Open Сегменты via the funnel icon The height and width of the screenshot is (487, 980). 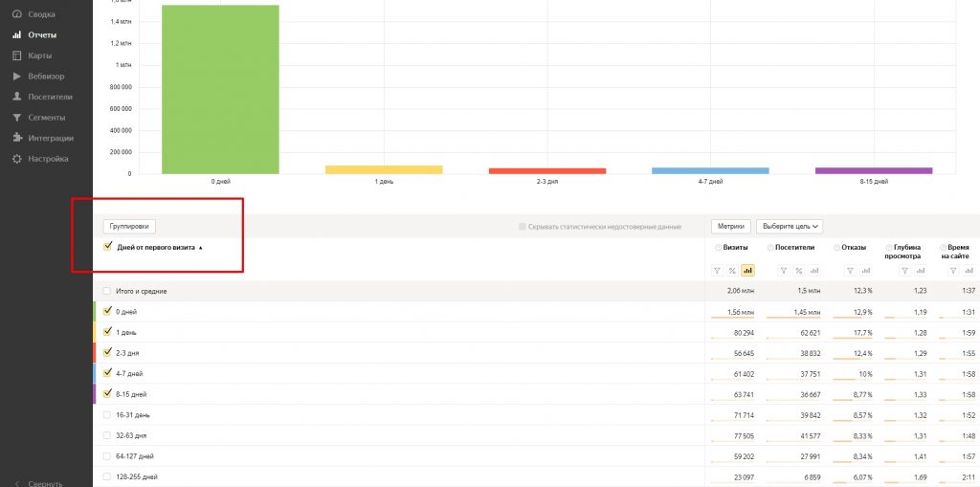pyautogui.click(x=16, y=118)
